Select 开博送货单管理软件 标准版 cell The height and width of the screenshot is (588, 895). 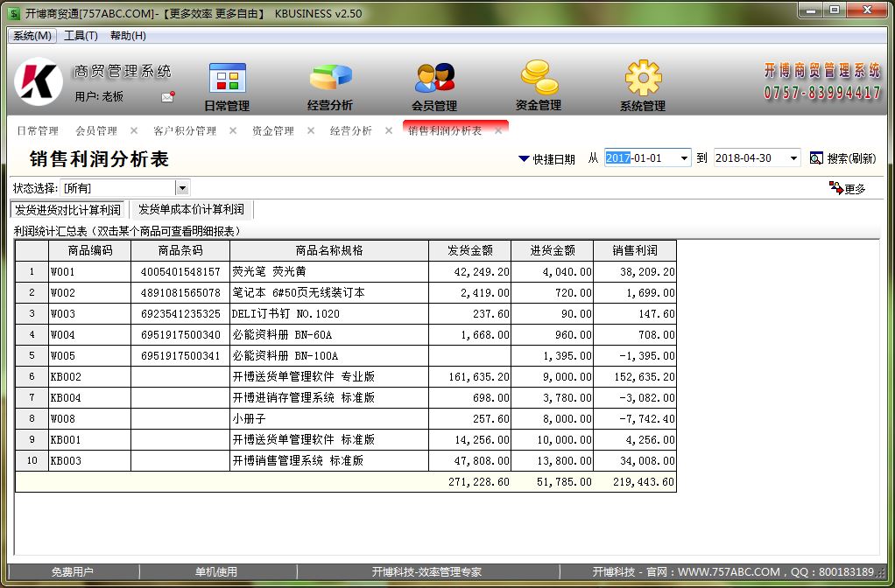tap(329, 440)
